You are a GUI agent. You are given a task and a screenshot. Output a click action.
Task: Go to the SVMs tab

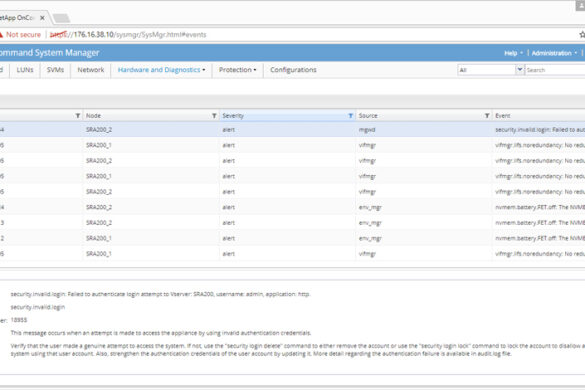pyautogui.click(x=55, y=70)
